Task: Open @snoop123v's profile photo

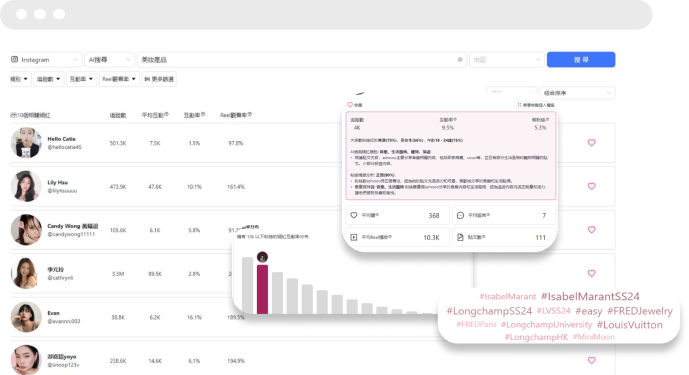Action: [26, 360]
